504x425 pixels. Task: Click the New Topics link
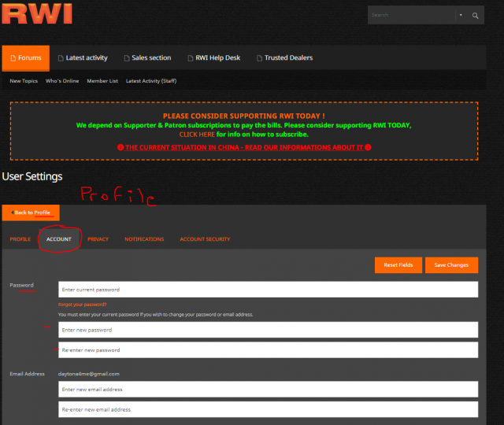point(24,81)
